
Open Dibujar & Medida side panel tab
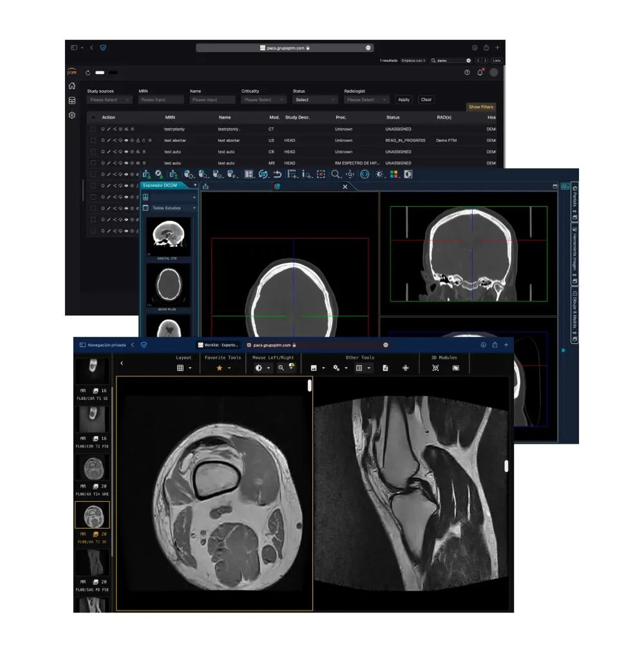[x=574, y=316]
